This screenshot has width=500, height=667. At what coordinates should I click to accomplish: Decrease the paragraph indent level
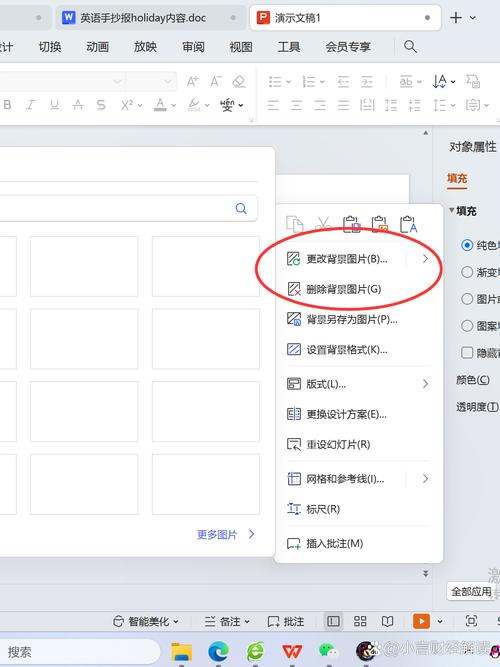[x=343, y=81]
